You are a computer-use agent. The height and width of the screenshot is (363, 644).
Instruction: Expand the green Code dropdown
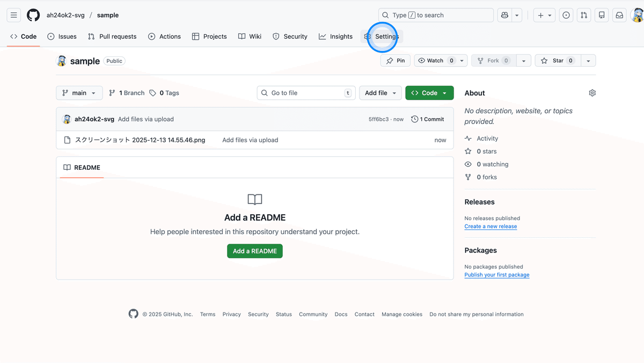coord(429,93)
